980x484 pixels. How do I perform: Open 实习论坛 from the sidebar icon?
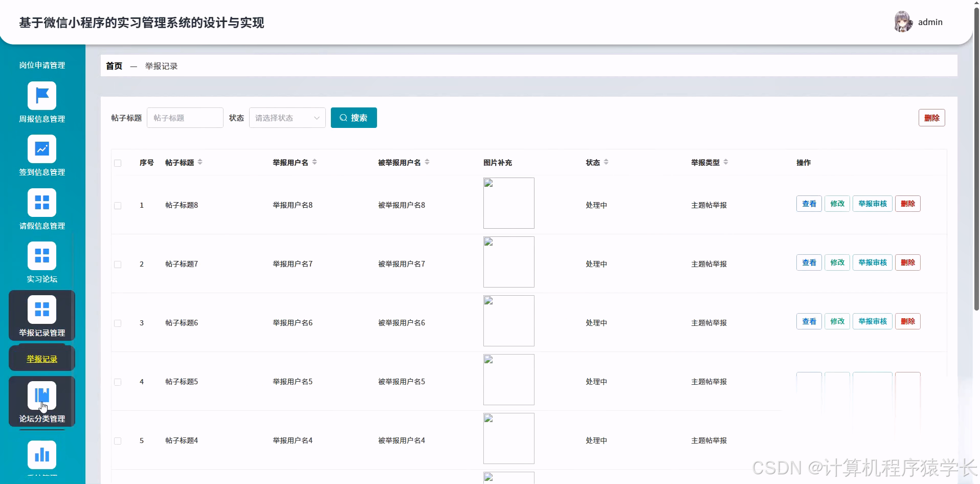click(x=42, y=256)
